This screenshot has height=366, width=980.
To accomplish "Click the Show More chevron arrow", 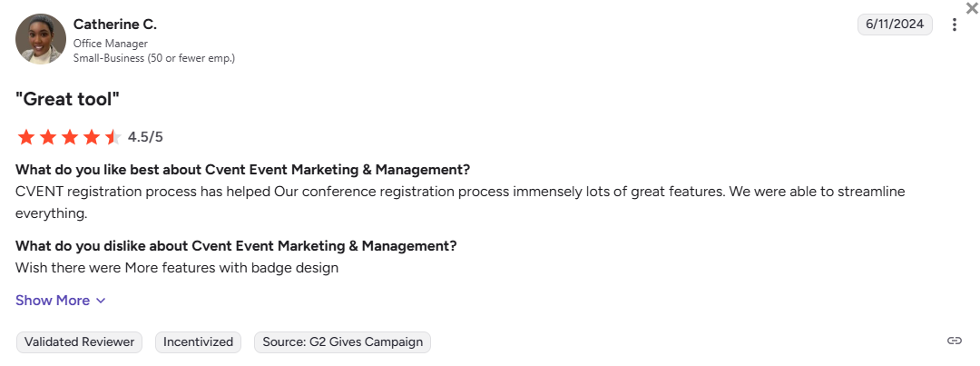I will point(101,301).
